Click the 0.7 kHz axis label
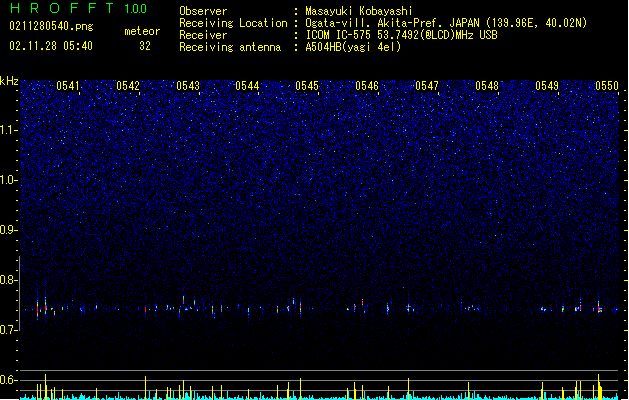The width and height of the screenshot is (629, 400). [x=8, y=330]
